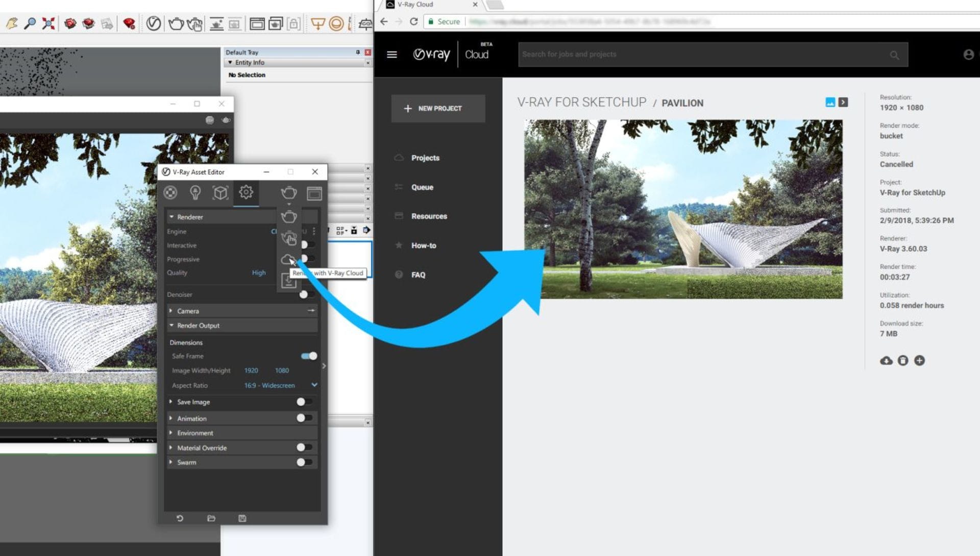This screenshot has height=556, width=980.
Task: Reload the browser page
Action: 414,21
